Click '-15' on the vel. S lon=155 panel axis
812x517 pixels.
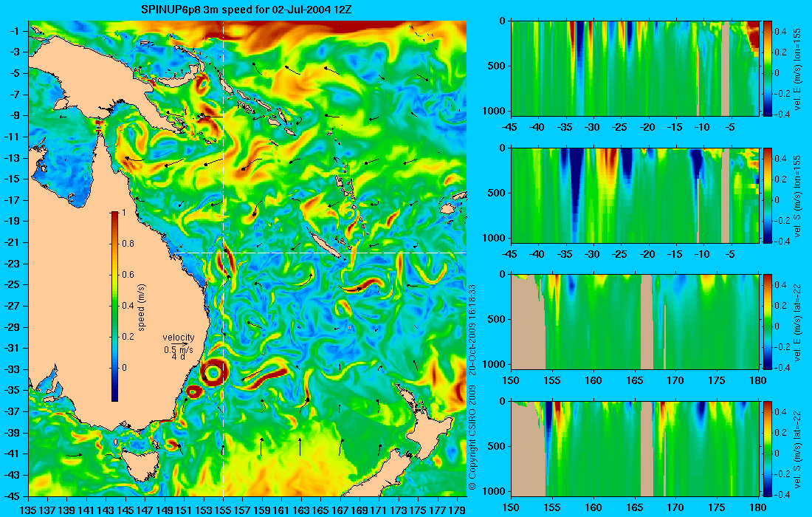pyautogui.click(x=674, y=254)
